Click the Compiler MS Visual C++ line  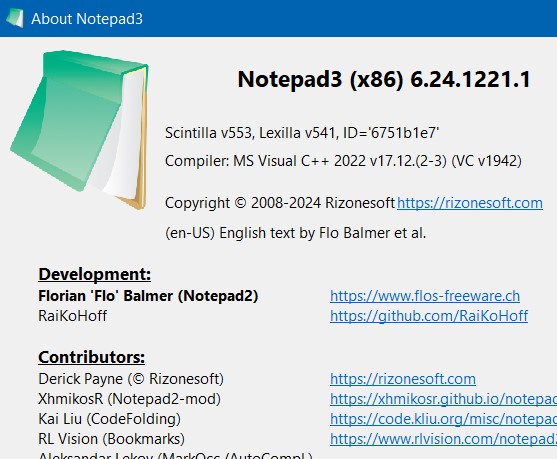pyautogui.click(x=343, y=161)
